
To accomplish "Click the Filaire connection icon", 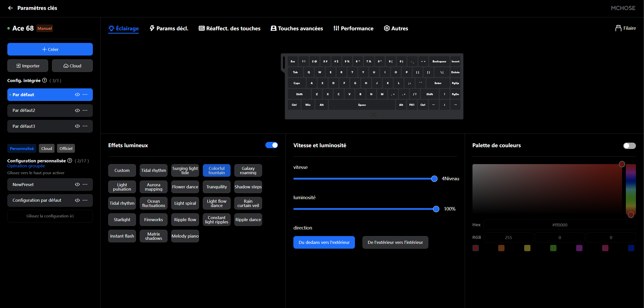I will [618, 28].
